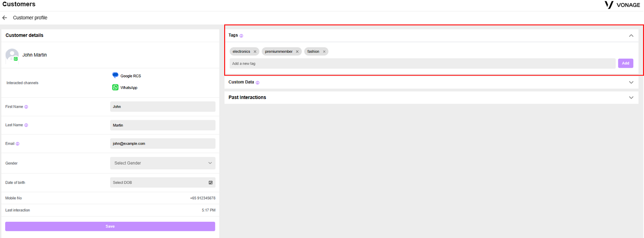Click the info icon next to Tags

point(242,36)
